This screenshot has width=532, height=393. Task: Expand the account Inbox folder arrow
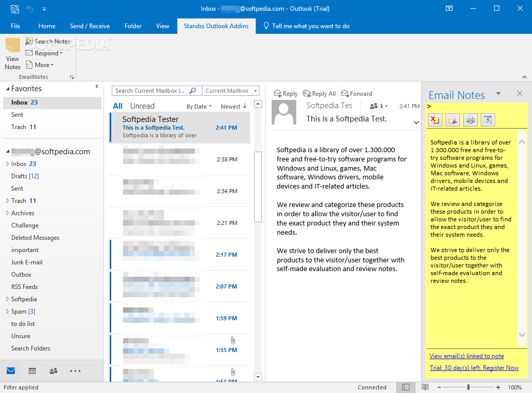pyautogui.click(x=8, y=164)
